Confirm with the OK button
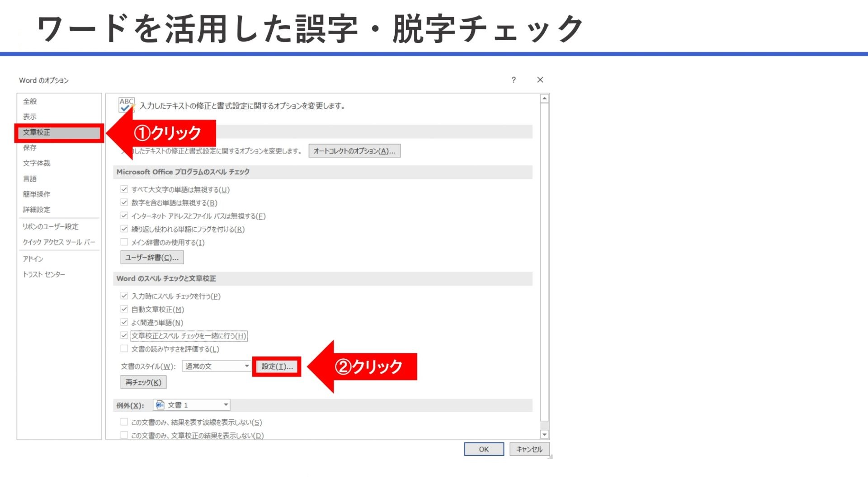The width and height of the screenshot is (868, 488). pyautogui.click(x=484, y=449)
